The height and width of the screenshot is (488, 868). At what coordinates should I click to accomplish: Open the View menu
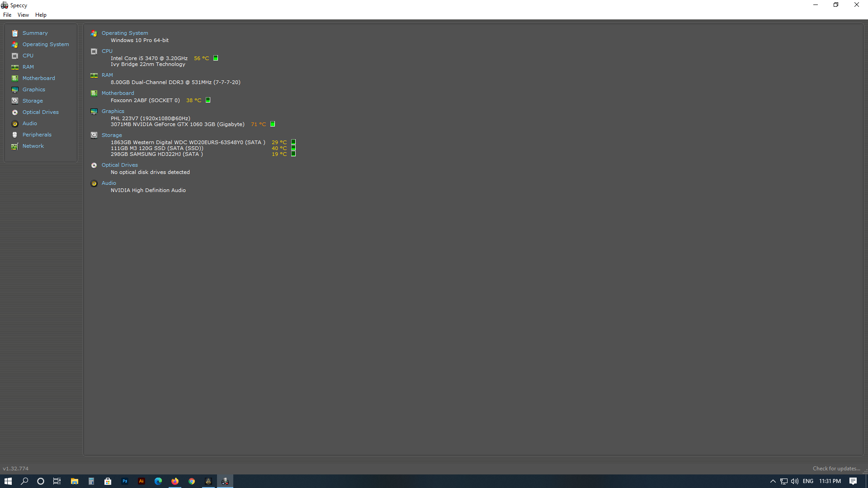[x=23, y=15]
